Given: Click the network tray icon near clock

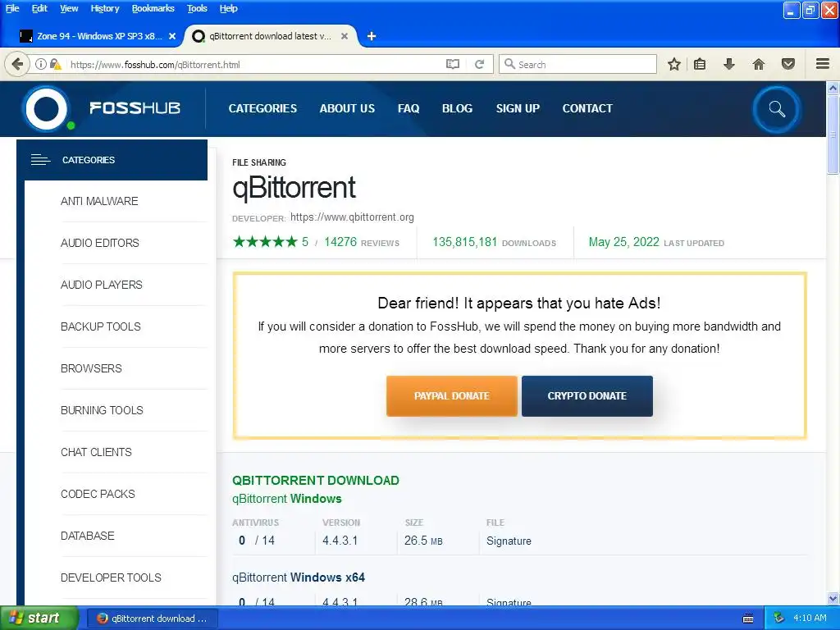Looking at the screenshot, I should coord(778,619).
